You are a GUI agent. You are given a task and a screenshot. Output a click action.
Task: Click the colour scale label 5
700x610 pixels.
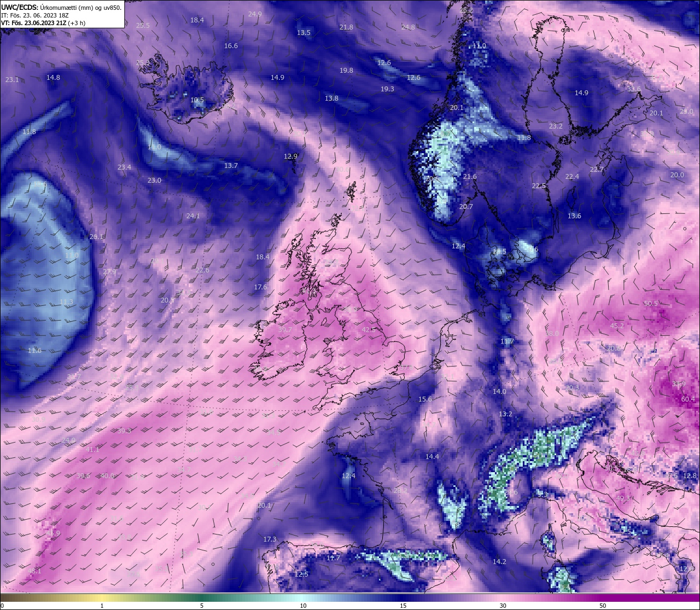click(x=202, y=606)
